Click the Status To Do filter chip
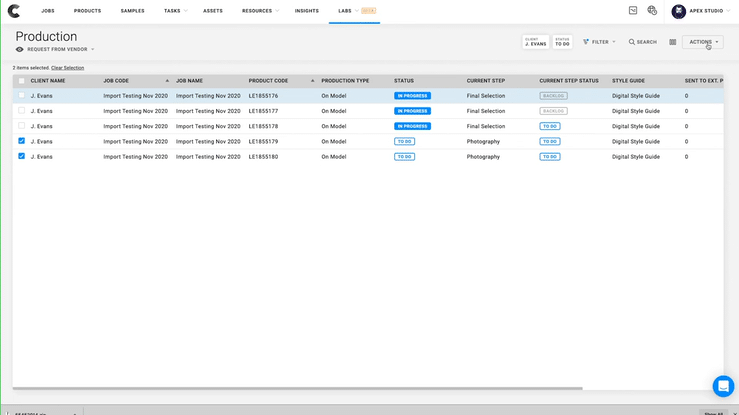 click(562, 42)
